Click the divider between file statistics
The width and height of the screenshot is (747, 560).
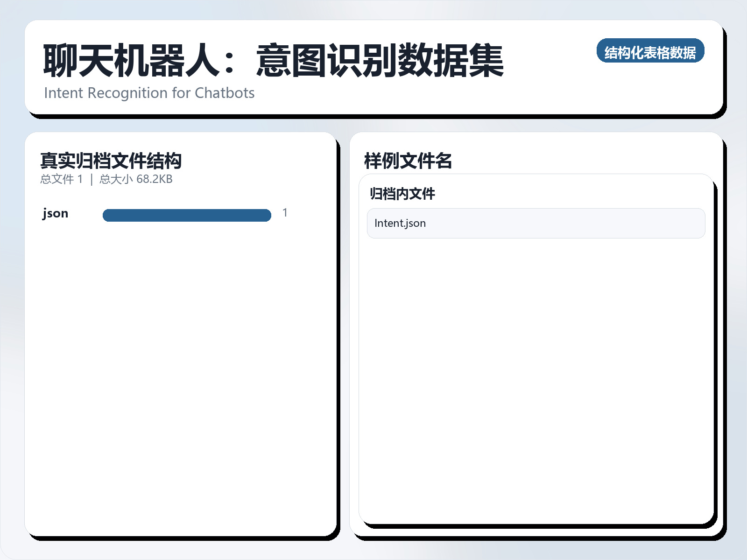[x=92, y=178]
